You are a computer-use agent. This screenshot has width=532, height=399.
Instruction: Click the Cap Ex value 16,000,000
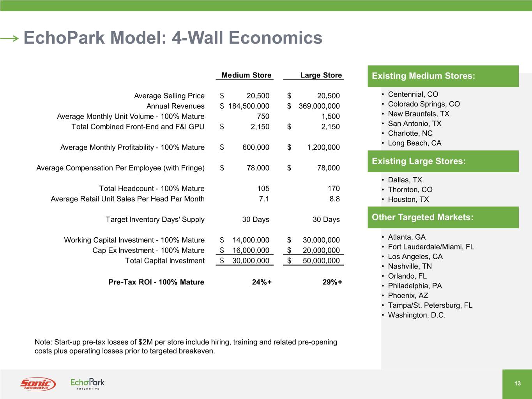tap(251, 251)
